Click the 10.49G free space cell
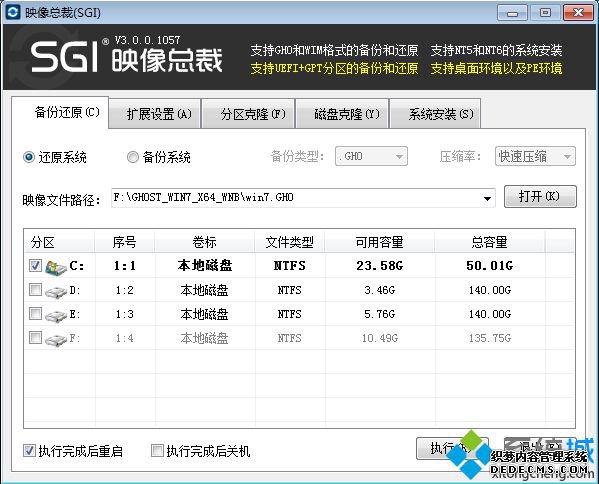The image size is (599, 484). tap(380, 338)
